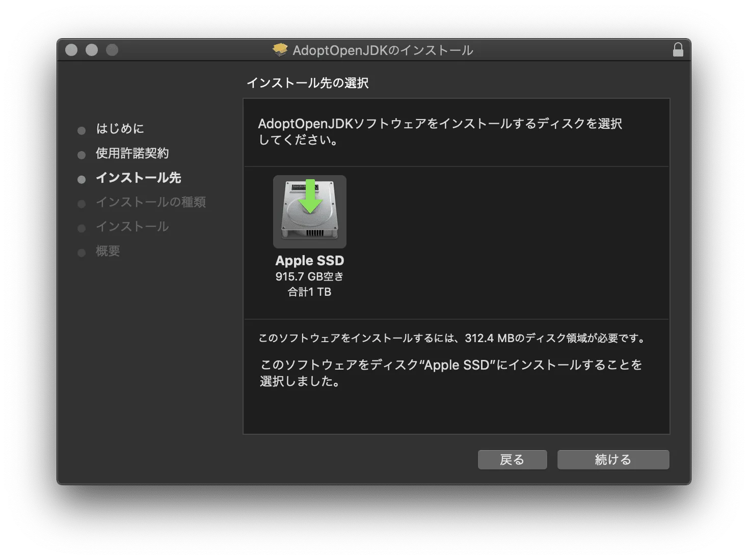This screenshot has width=748, height=560.
Task: Click the Apple SSD disk name label
Action: pyautogui.click(x=310, y=261)
